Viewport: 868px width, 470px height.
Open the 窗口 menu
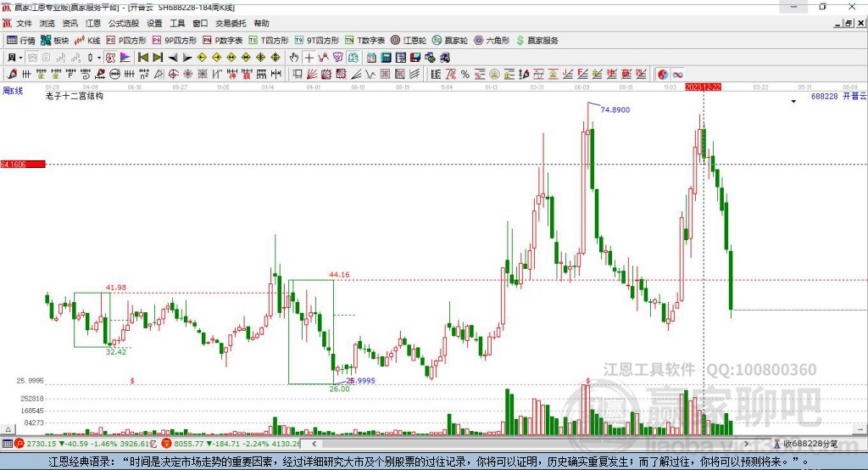[x=200, y=23]
